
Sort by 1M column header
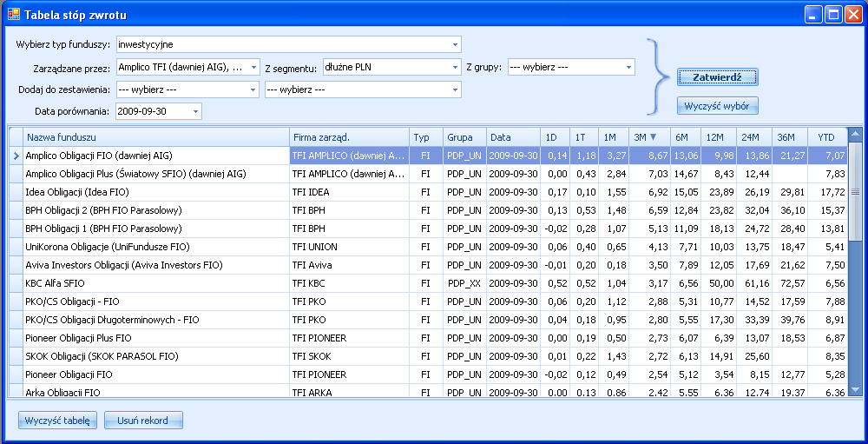click(614, 137)
